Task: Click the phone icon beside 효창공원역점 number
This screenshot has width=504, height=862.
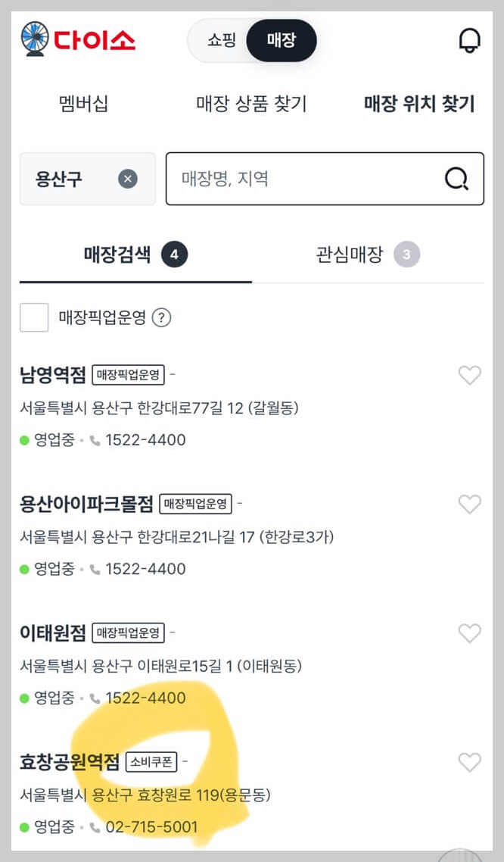Action: pos(96,826)
